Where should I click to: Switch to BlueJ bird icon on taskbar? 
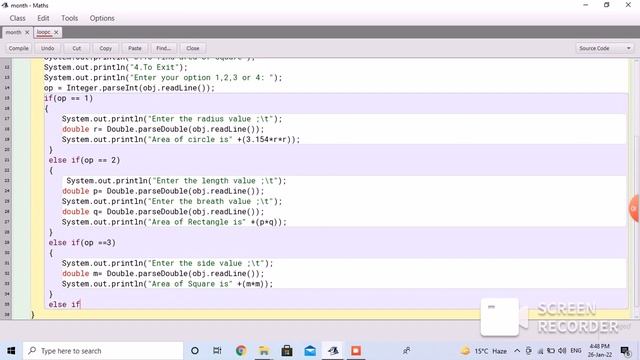333,351
